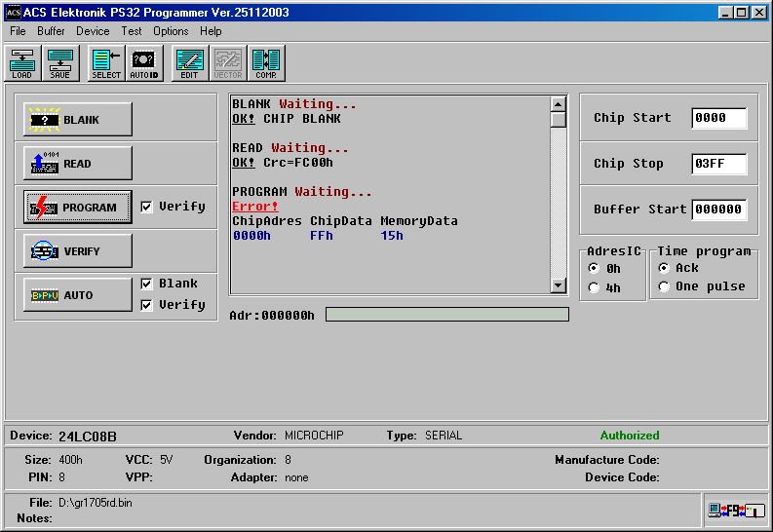Screen dimensions: 773x532
Task: Toggle the Verify checkbox beside AUTO
Action: 146,305
